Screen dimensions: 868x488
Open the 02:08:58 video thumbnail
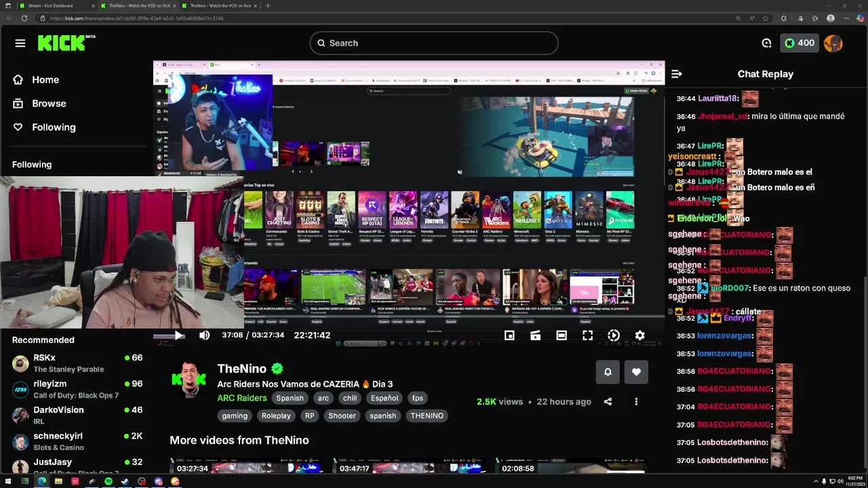tap(572, 465)
